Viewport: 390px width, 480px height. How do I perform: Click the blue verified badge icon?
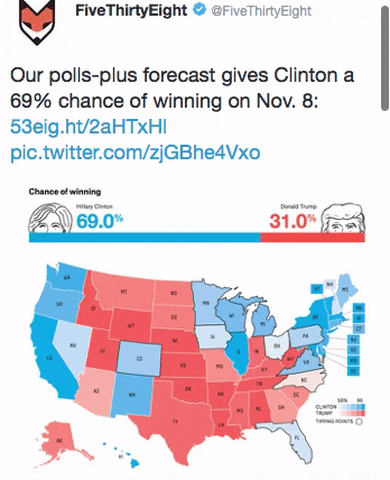click(x=200, y=10)
